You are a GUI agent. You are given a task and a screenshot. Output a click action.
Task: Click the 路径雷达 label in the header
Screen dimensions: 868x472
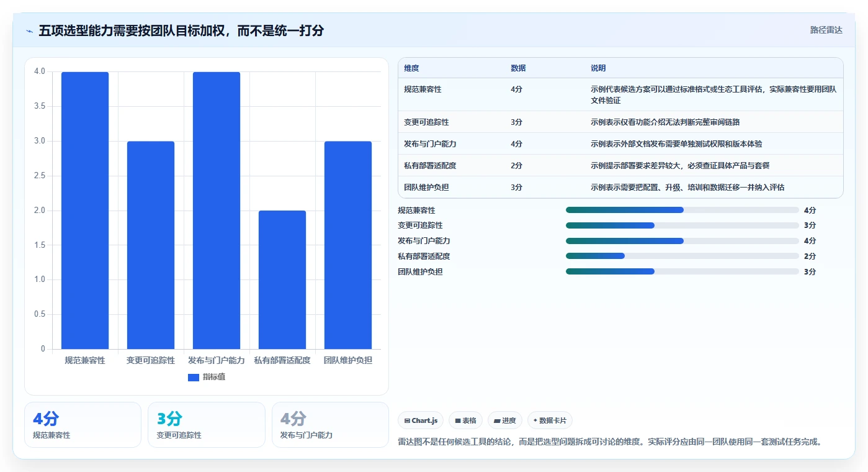pyautogui.click(x=826, y=30)
